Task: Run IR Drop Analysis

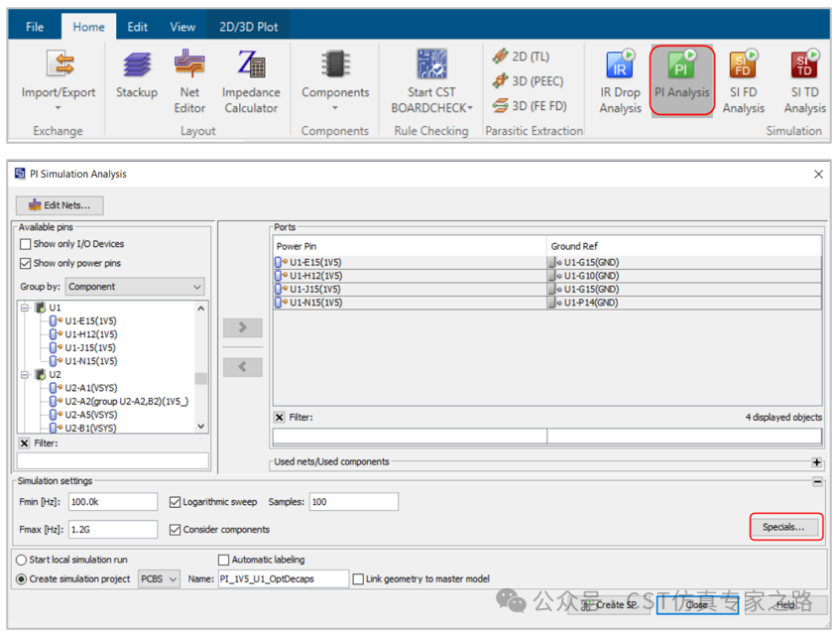Action: click(620, 80)
